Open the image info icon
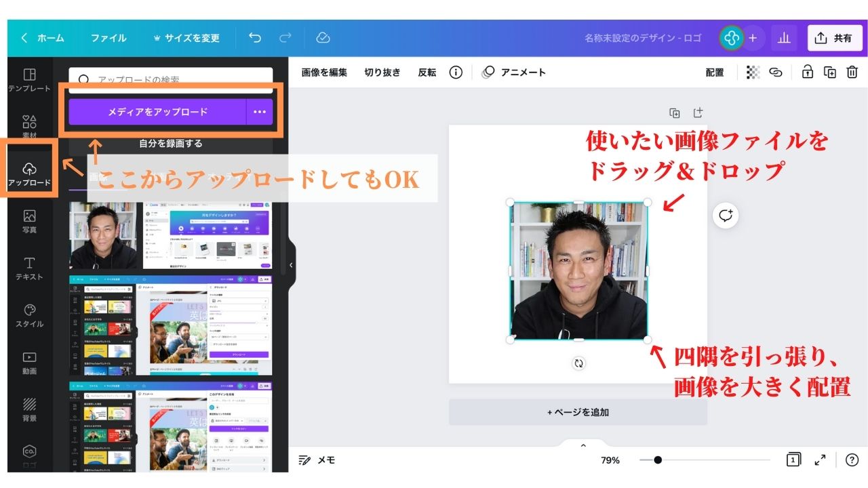This screenshot has width=868, height=488. (456, 73)
